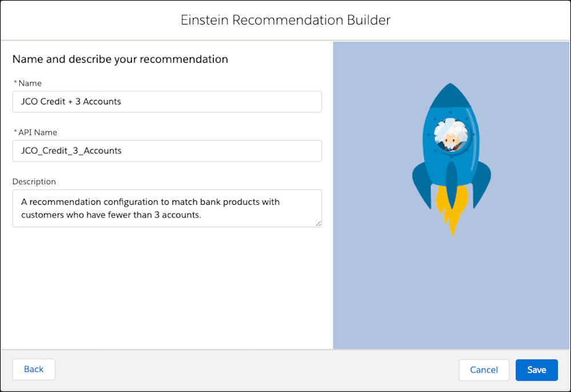This screenshot has width=571, height=392.
Task: Focus the Name input field
Action: tap(167, 102)
